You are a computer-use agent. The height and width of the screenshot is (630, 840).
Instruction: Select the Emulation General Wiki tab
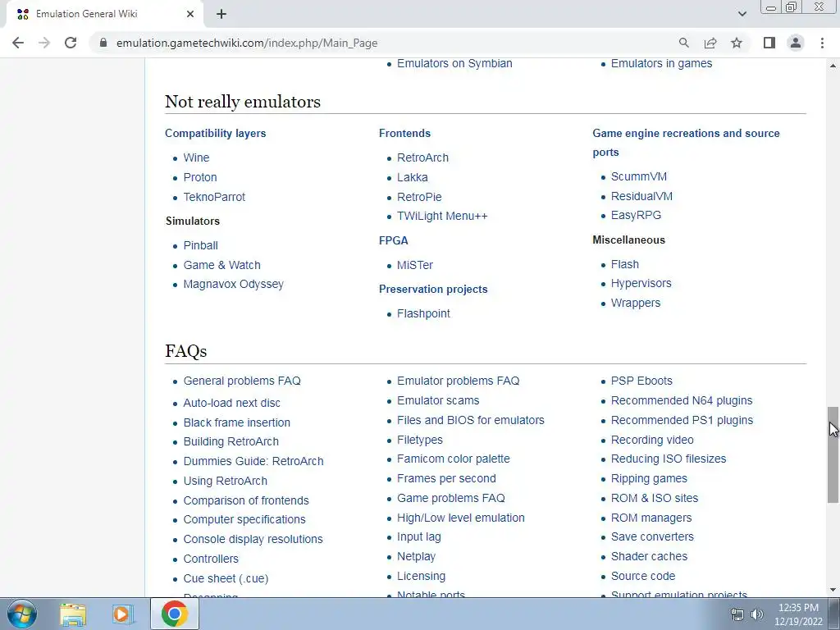[x=102, y=14]
